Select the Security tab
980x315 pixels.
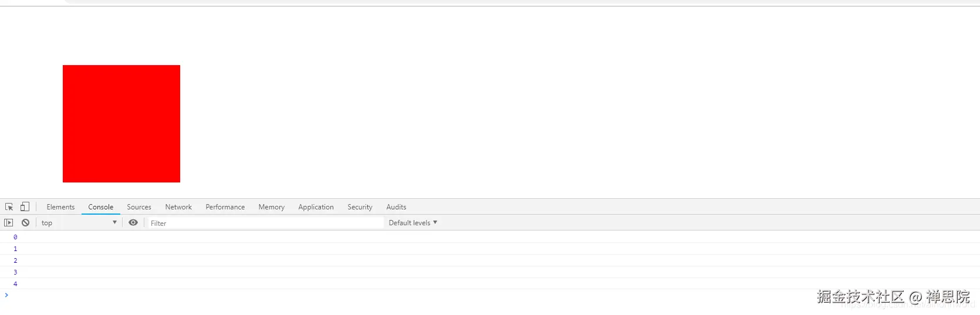coord(360,207)
